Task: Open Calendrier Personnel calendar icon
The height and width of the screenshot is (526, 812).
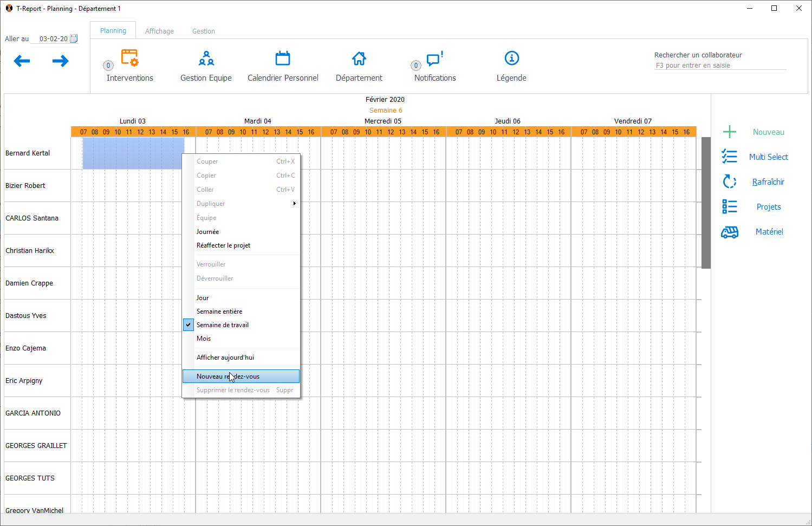Action: click(283, 58)
